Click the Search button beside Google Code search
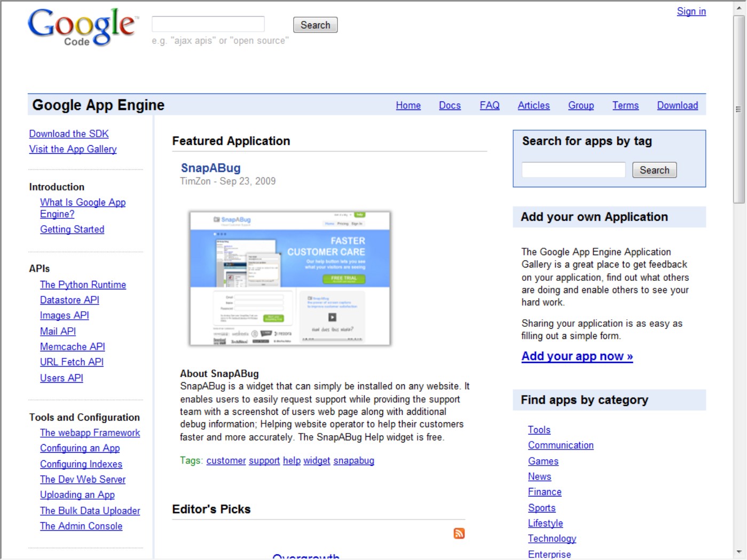The image size is (747, 560). 315,25
